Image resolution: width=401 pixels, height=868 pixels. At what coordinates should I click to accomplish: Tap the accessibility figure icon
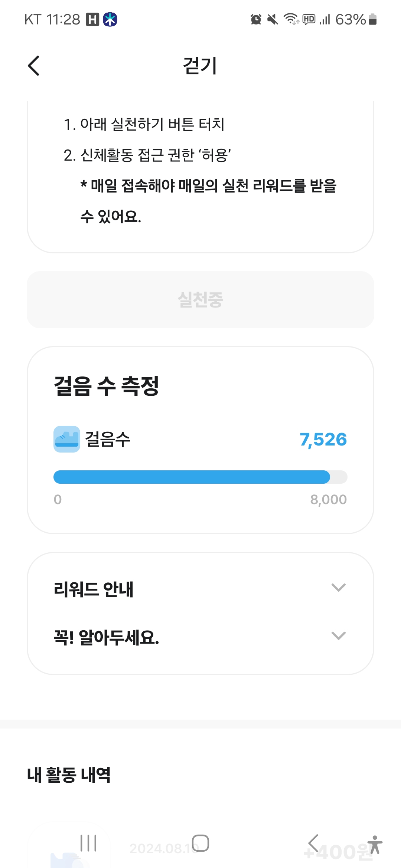click(375, 845)
